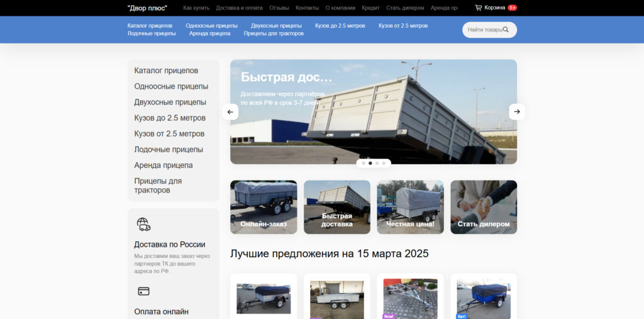The height and width of the screenshot is (319, 644).
Task: Open "Доставка и оплата" top menu item
Action: 240,8
